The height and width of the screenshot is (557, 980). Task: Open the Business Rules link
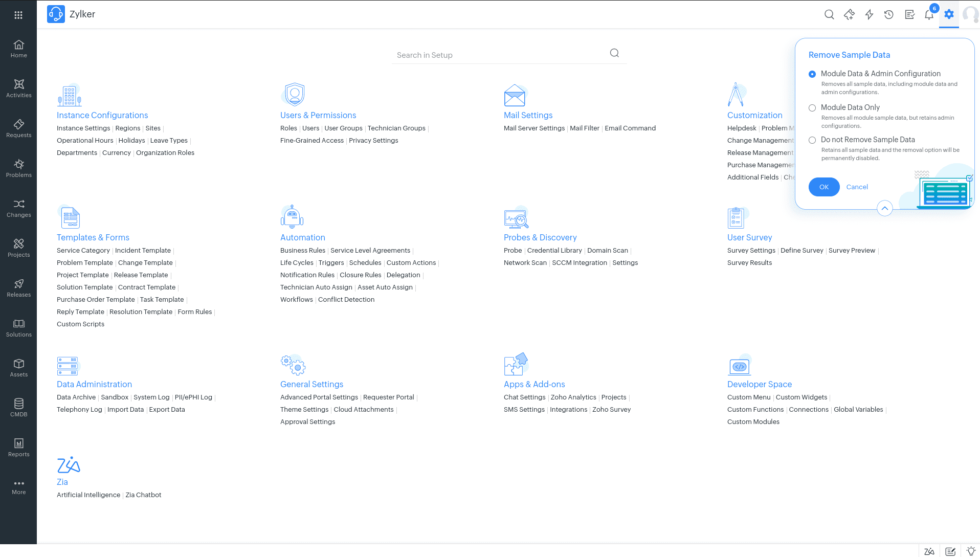pyautogui.click(x=303, y=251)
